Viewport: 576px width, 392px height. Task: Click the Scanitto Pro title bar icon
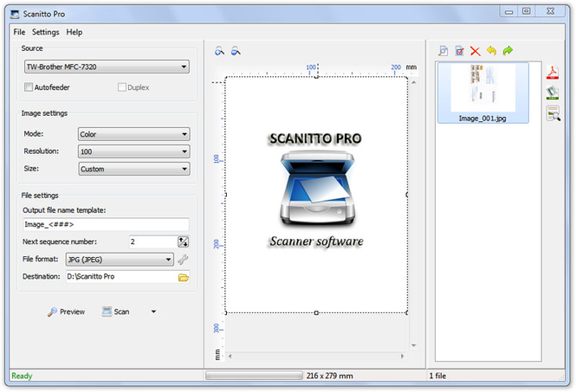(x=15, y=15)
